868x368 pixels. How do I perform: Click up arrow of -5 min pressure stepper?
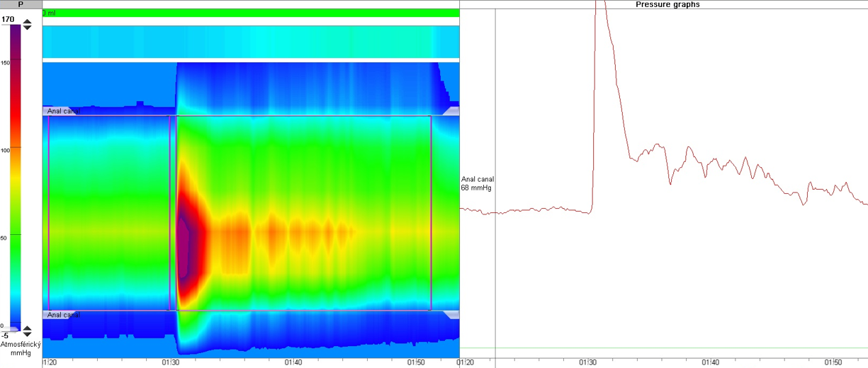pos(27,329)
